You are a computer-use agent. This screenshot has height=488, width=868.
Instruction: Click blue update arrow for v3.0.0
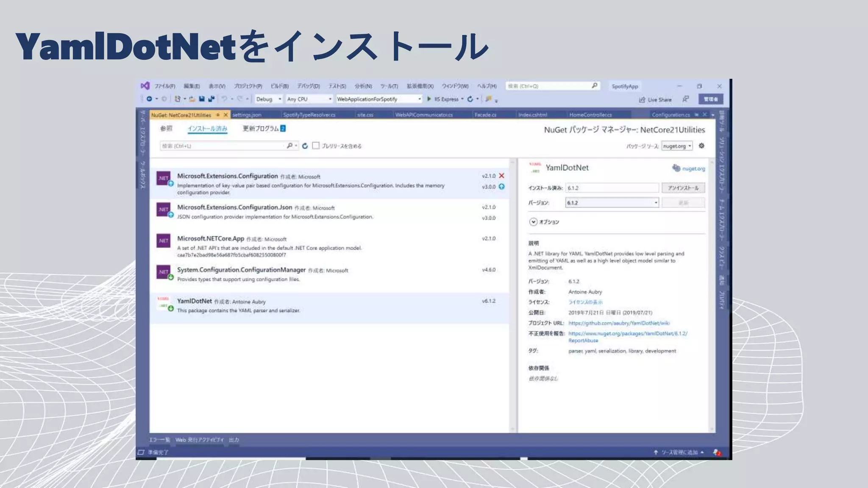point(502,187)
